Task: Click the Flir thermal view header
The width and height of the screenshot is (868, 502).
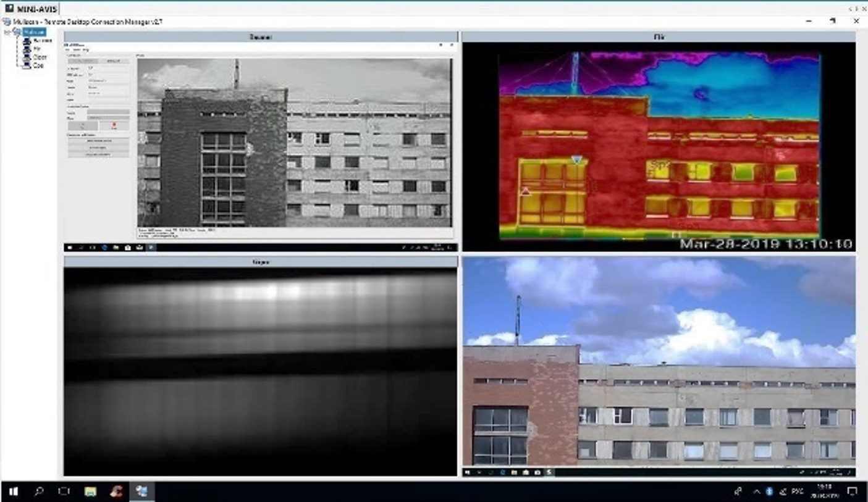Action: (659, 37)
